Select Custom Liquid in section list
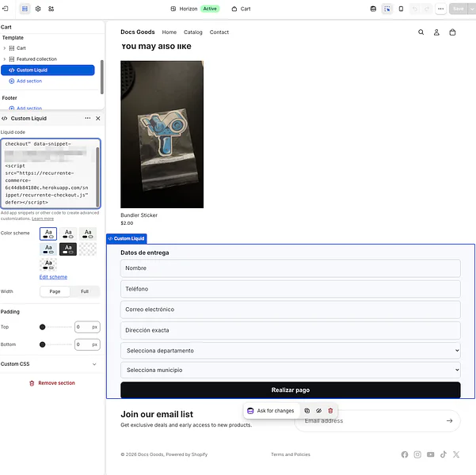The width and height of the screenshot is (476, 475). tap(48, 70)
